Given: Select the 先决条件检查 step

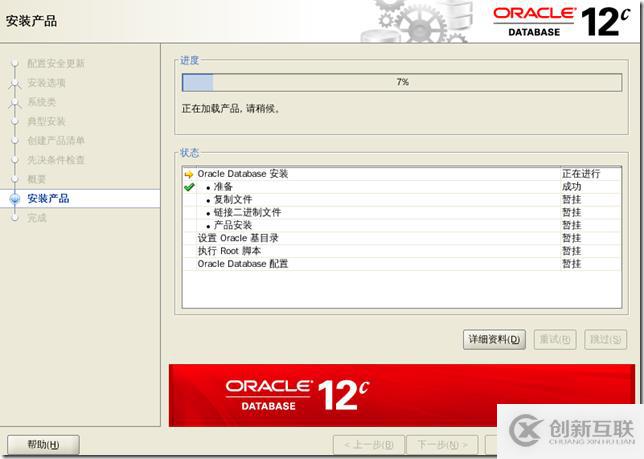Looking at the screenshot, I should pyautogui.click(x=56, y=160).
